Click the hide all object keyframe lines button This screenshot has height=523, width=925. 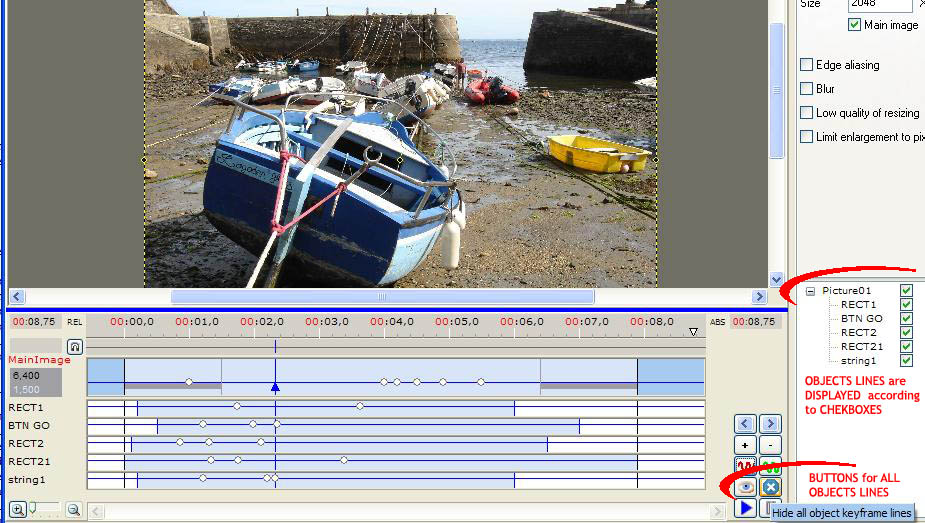click(x=770, y=487)
